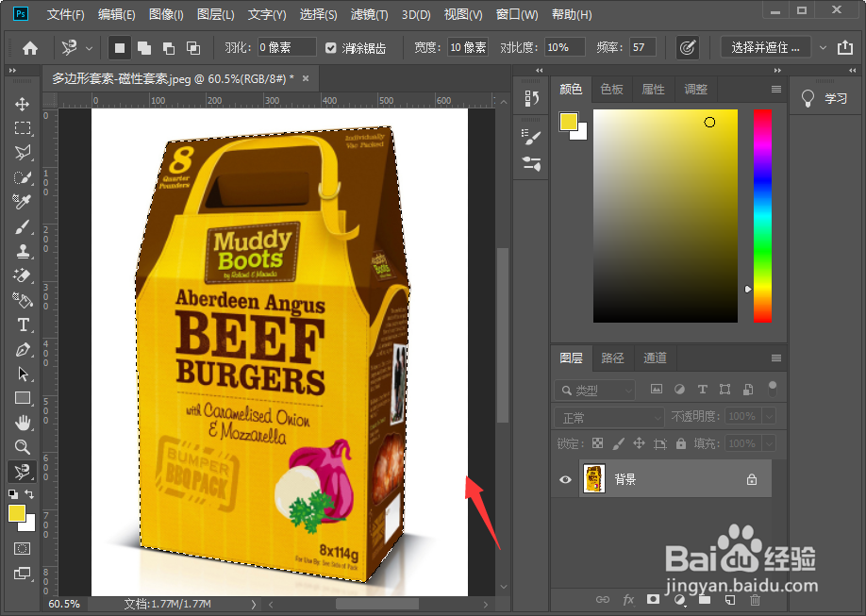Open the 滤镜(T) menu
866x616 pixels.
(370, 14)
